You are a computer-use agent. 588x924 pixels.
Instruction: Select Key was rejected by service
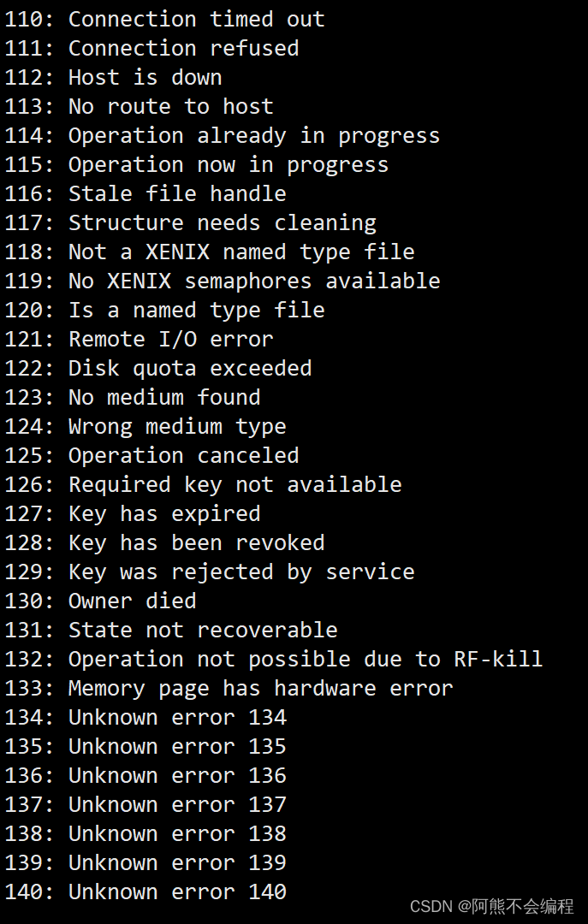(x=241, y=572)
